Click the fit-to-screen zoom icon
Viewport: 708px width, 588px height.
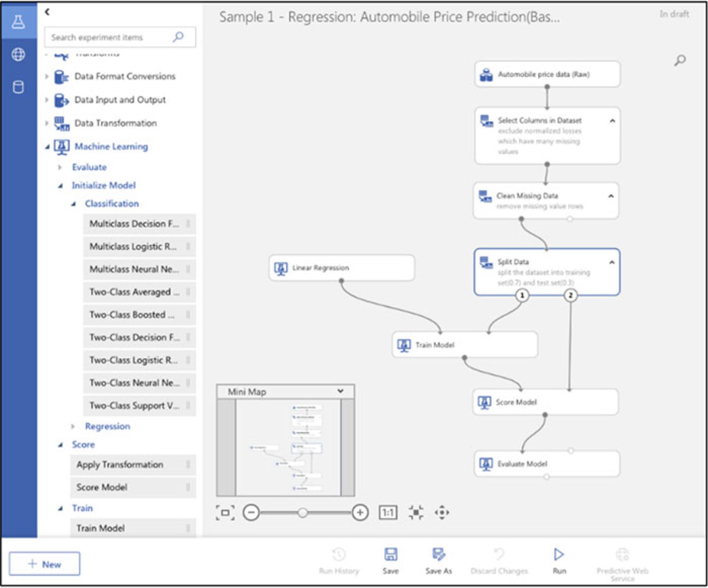tap(225, 513)
